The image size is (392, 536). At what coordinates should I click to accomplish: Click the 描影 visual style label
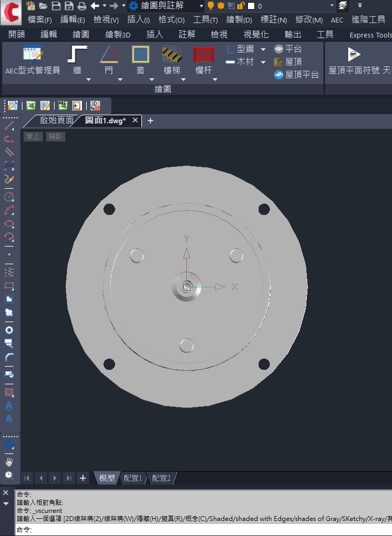(55, 137)
